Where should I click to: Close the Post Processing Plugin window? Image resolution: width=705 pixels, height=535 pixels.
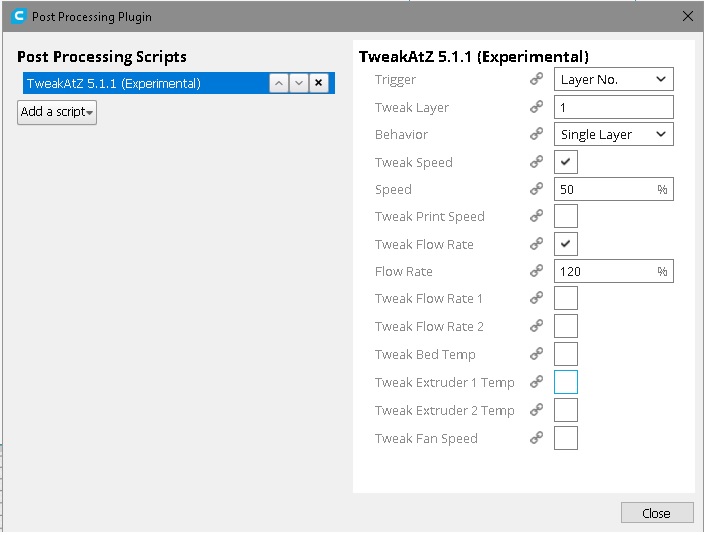point(687,16)
